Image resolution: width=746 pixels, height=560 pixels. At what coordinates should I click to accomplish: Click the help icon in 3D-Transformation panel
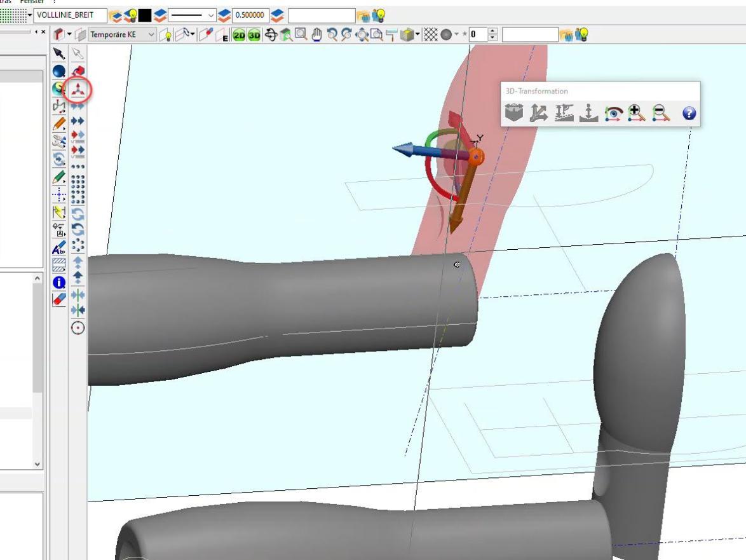pyautogui.click(x=689, y=114)
